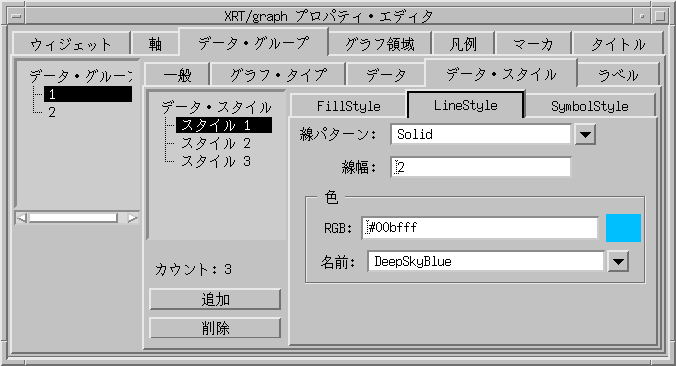The width and height of the screenshot is (676, 366).
Task: Click the 削除 button
Action: [x=215, y=328]
